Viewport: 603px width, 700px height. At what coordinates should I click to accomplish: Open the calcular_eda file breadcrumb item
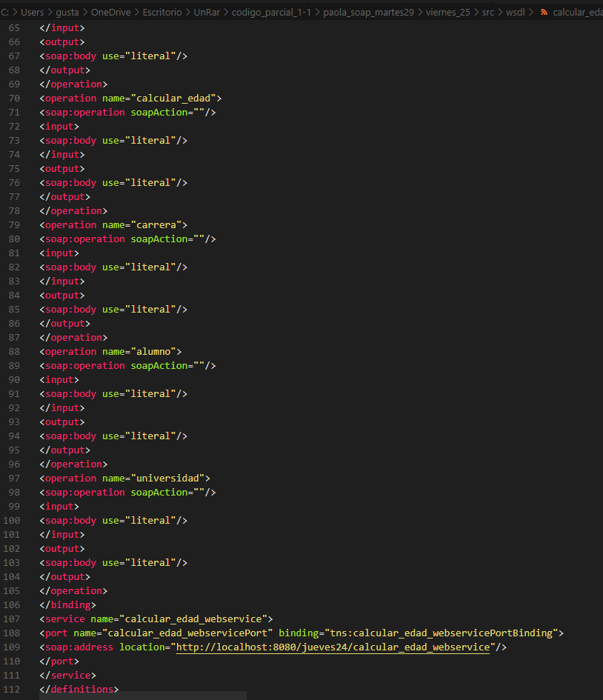coord(577,13)
